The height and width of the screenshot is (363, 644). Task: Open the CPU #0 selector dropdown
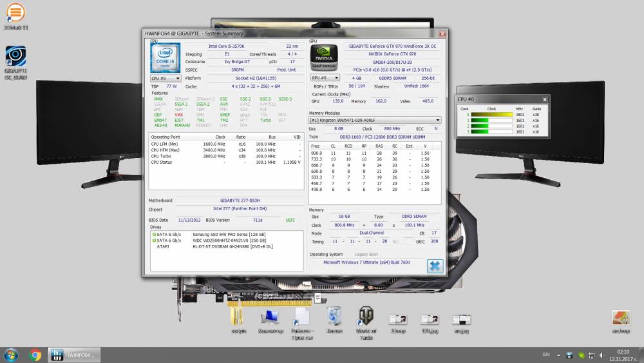[166, 78]
